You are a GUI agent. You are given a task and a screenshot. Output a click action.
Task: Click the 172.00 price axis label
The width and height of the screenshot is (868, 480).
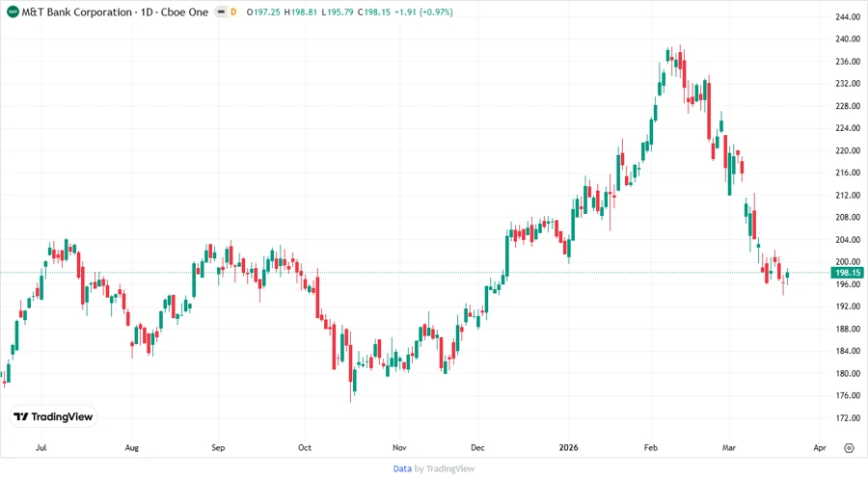click(848, 418)
